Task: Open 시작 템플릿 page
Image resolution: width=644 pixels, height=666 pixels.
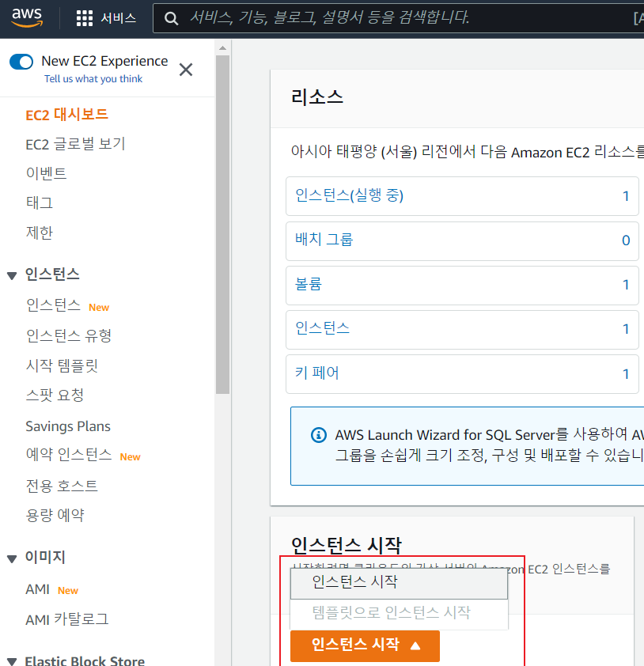Action: point(62,365)
